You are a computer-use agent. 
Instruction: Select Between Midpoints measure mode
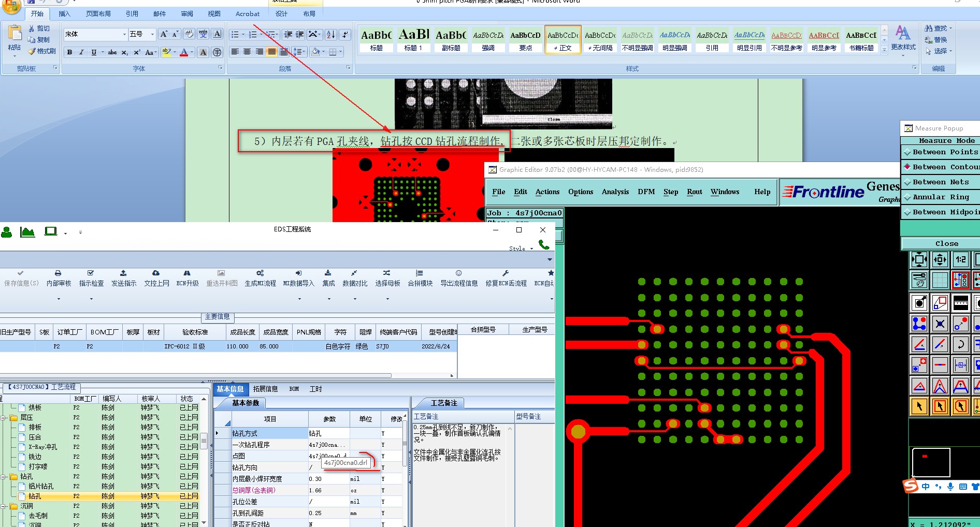[x=941, y=212]
